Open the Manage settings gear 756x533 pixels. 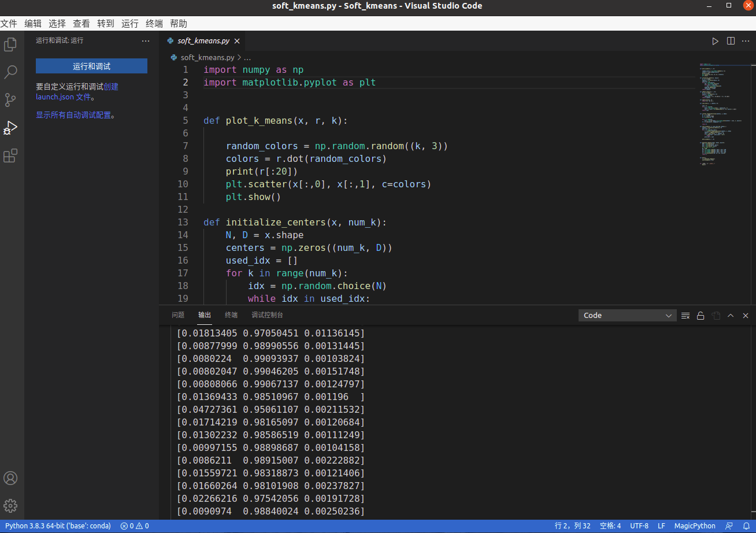pyautogui.click(x=10, y=505)
